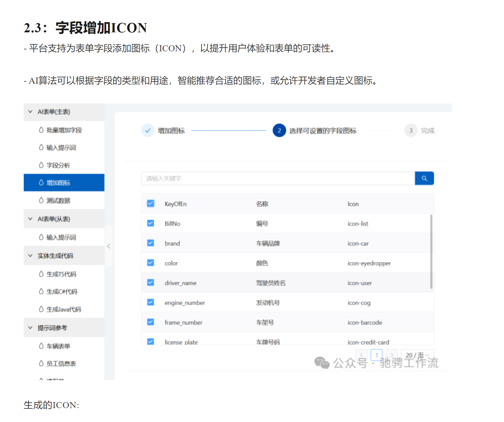Click the step 2 circle indicator

pos(279,130)
